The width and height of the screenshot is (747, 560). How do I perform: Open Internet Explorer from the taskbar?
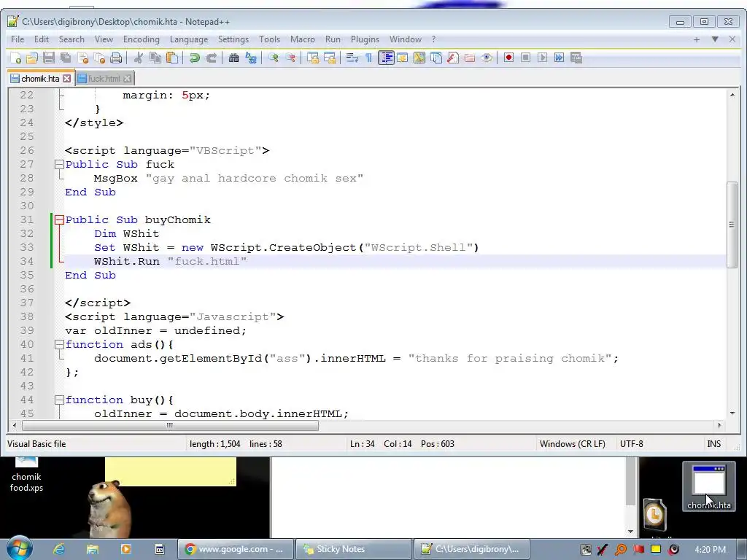pos(59,549)
